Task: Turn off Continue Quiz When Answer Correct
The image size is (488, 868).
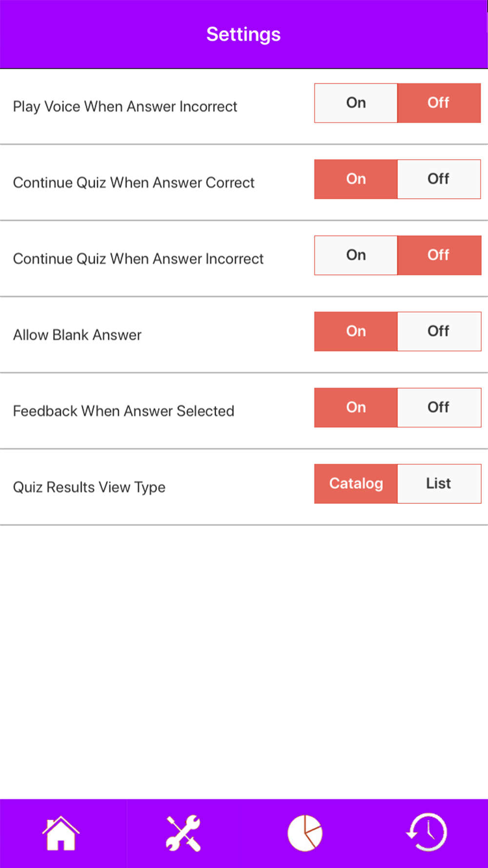Action: 439,179
